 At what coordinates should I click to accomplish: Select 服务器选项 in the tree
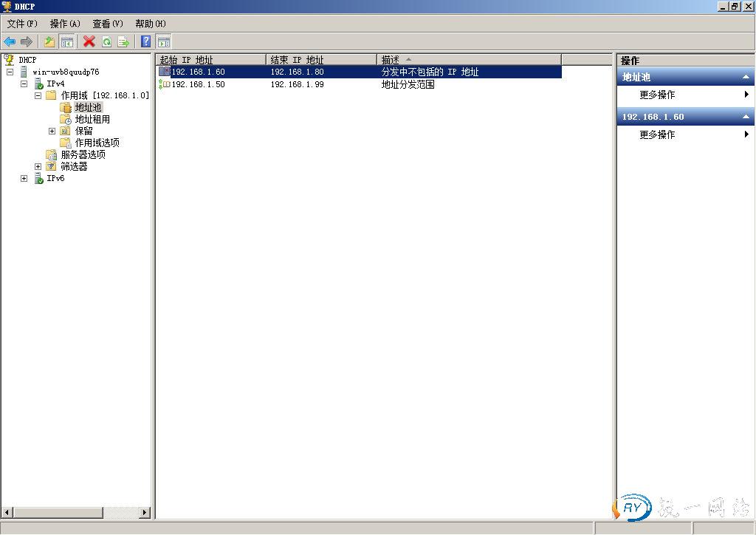point(83,154)
